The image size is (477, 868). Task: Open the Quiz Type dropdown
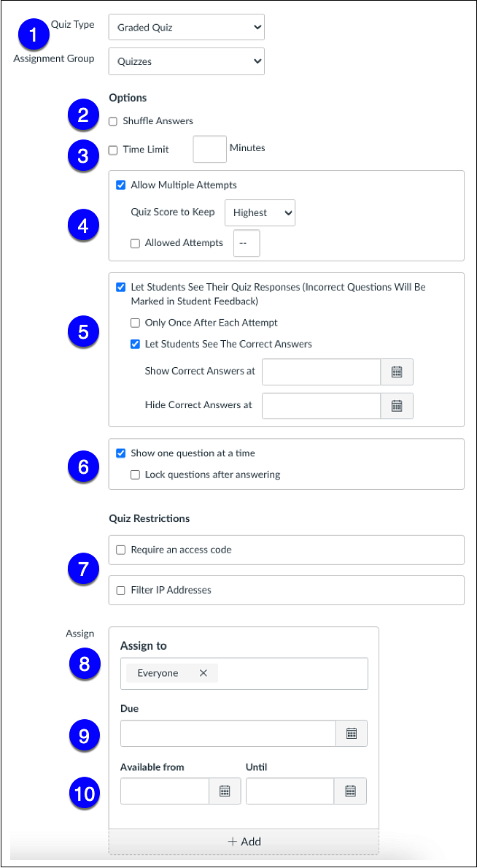pos(186,27)
